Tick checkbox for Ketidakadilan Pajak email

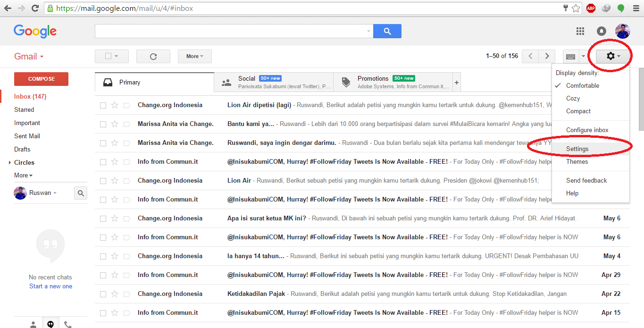[103, 294]
